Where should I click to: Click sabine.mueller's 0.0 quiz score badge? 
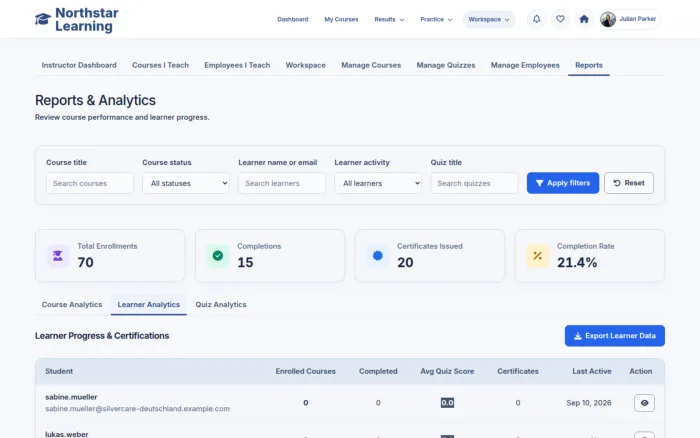[447, 403]
